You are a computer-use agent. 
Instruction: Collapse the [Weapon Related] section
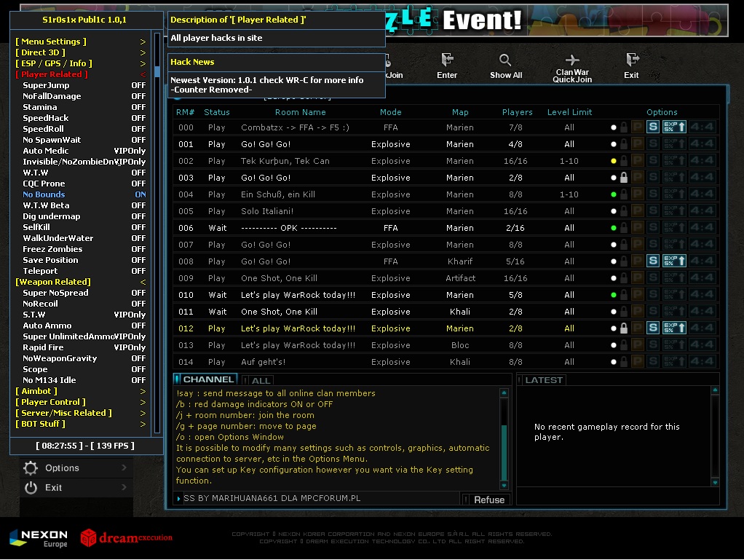pyautogui.click(x=81, y=282)
